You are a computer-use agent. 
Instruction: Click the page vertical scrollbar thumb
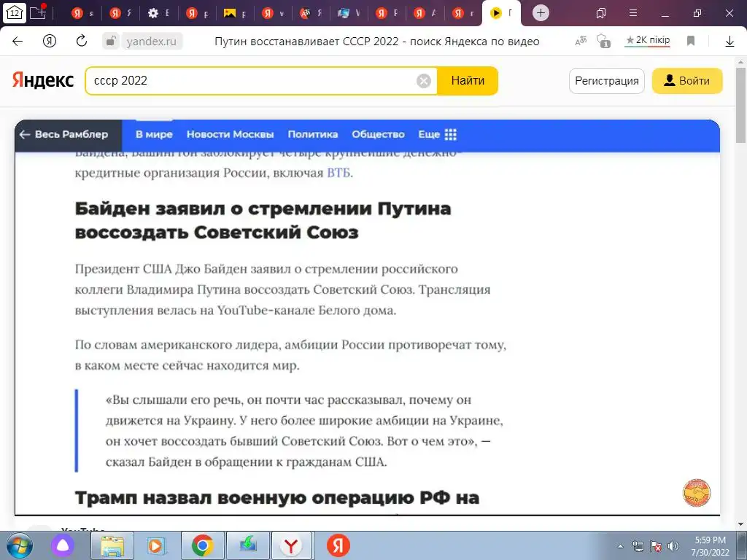(x=741, y=105)
